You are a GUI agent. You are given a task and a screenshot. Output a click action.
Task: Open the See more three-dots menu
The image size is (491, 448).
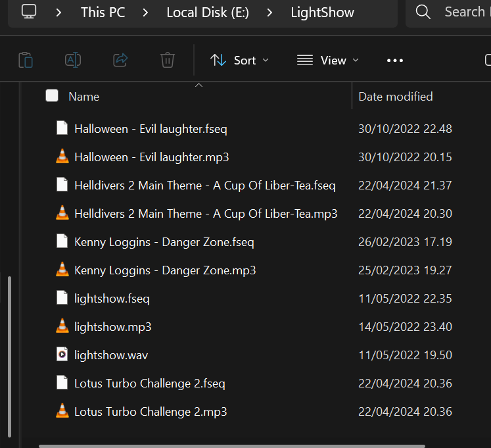coord(395,61)
